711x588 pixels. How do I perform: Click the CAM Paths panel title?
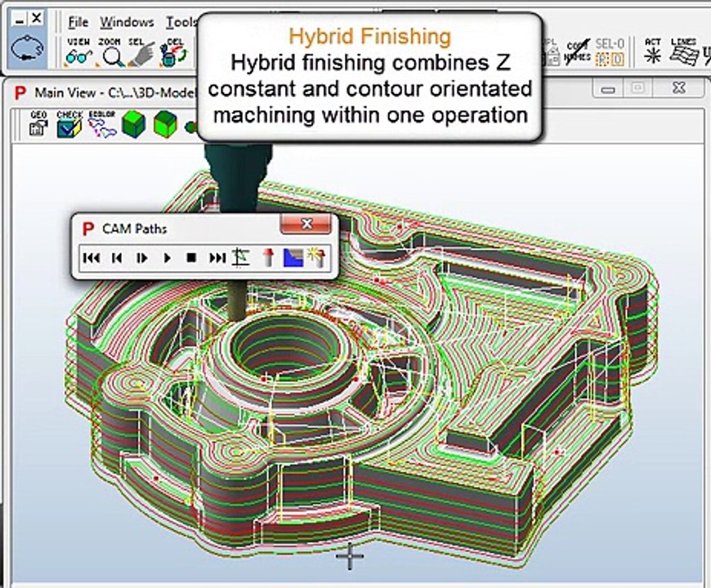click(135, 229)
